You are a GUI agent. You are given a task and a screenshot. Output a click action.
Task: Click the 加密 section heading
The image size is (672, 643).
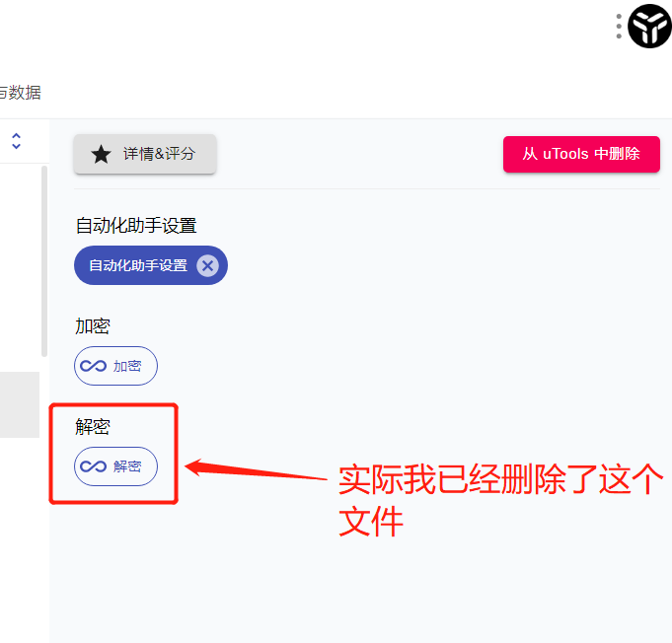[93, 326]
